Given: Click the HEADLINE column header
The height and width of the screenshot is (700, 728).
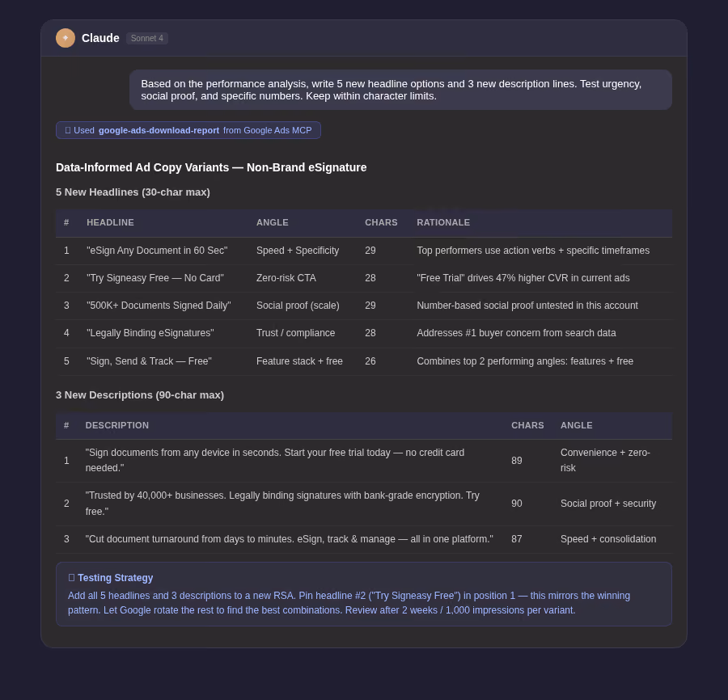Looking at the screenshot, I should [110, 222].
